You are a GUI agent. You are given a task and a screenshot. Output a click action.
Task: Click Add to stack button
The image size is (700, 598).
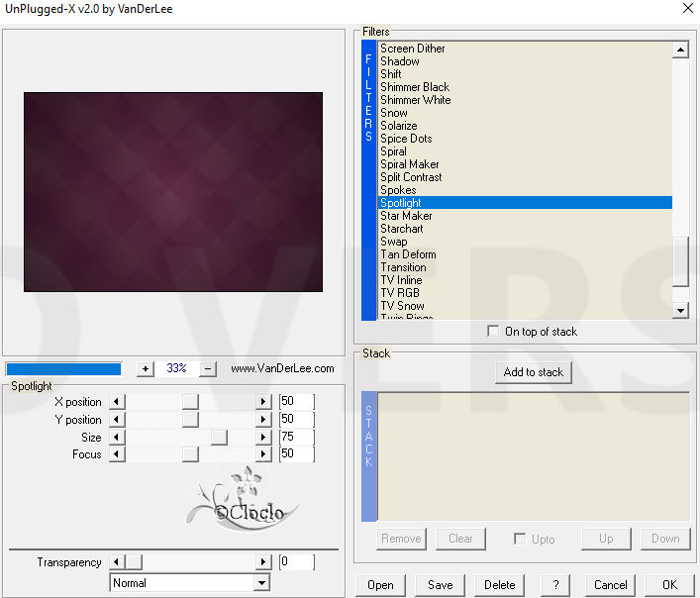point(533,372)
